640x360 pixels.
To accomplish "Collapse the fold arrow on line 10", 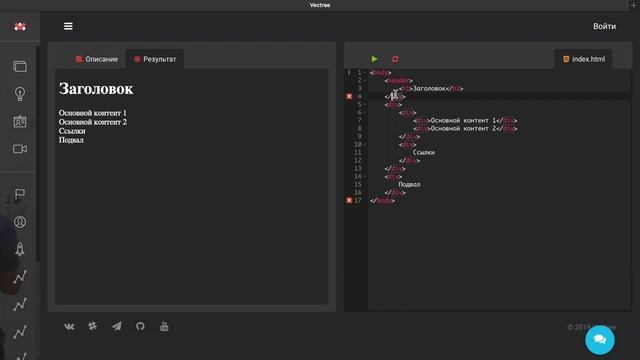I will tap(365, 144).
